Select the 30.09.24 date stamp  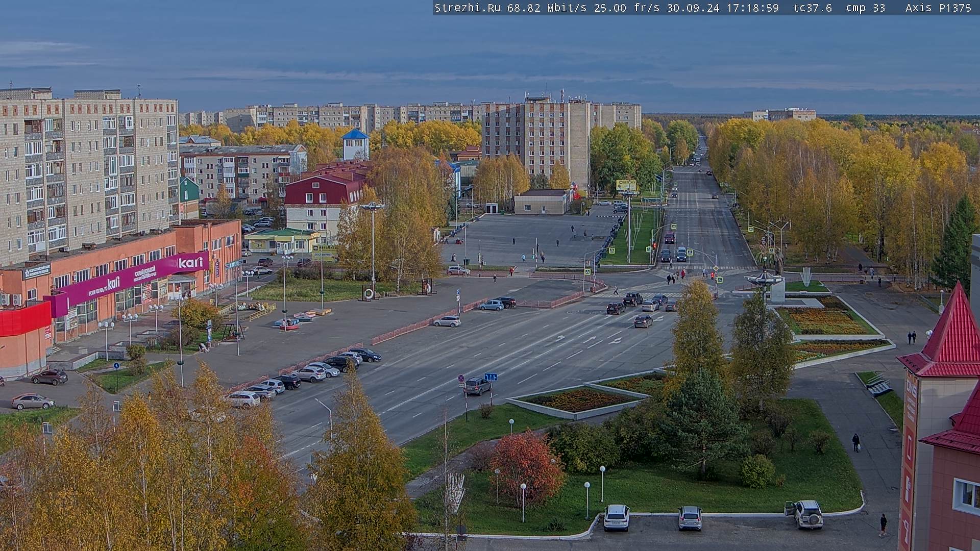coord(693,8)
